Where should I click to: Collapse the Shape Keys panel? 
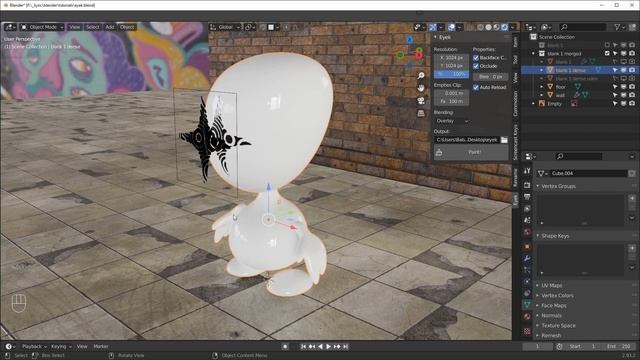coord(538,236)
